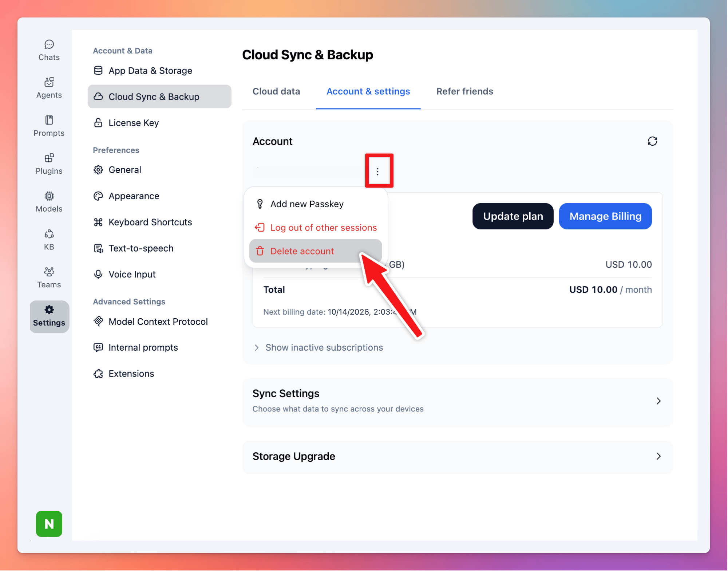Expand Show inactive subscriptions
The image size is (728, 571).
click(x=318, y=347)
